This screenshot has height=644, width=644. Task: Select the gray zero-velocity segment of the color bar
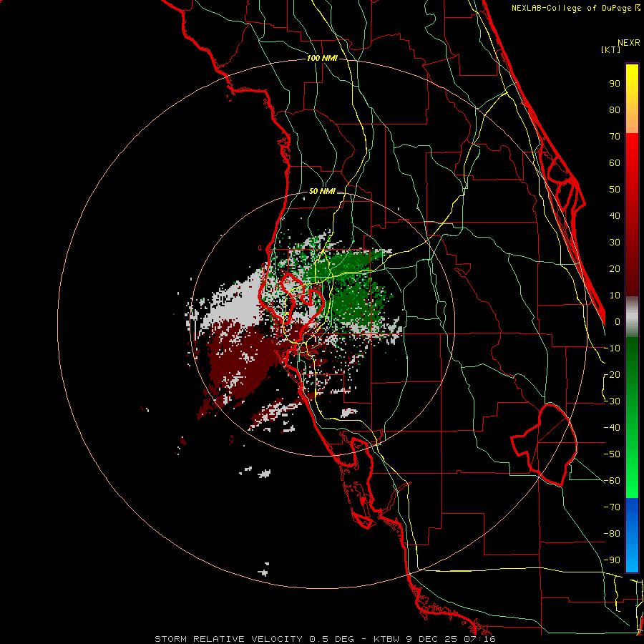click(632, 316)
